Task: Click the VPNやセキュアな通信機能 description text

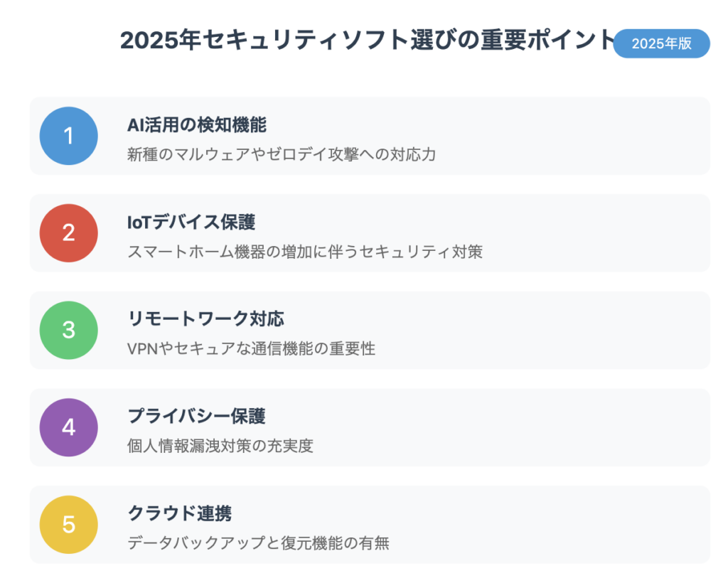Action: pos(251,348)
